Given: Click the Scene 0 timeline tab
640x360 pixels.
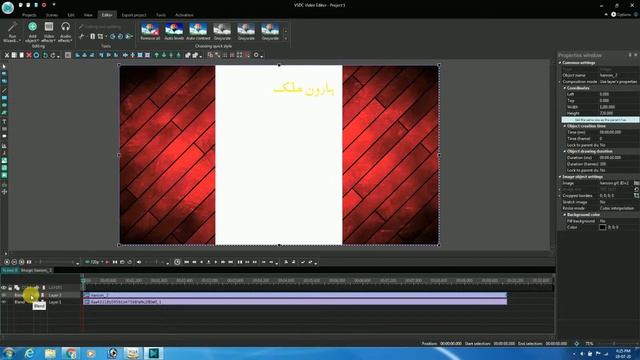Looking at the screenshot, I should [10, 270].
